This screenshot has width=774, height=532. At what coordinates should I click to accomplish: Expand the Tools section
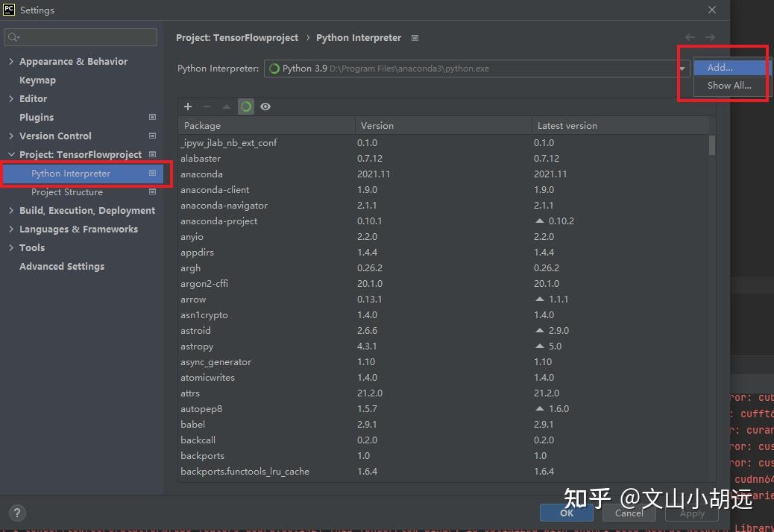click(x=11, y=247)
